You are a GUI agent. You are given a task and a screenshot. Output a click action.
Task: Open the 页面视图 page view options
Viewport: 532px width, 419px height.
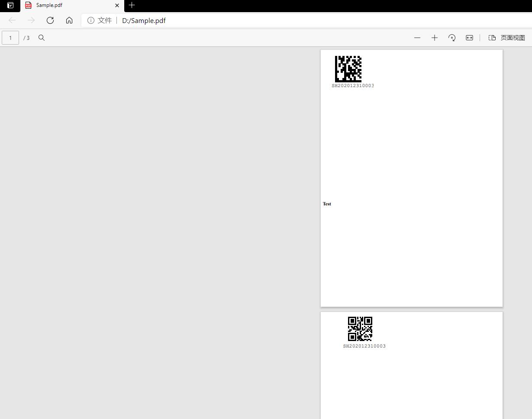click(507, 38)
